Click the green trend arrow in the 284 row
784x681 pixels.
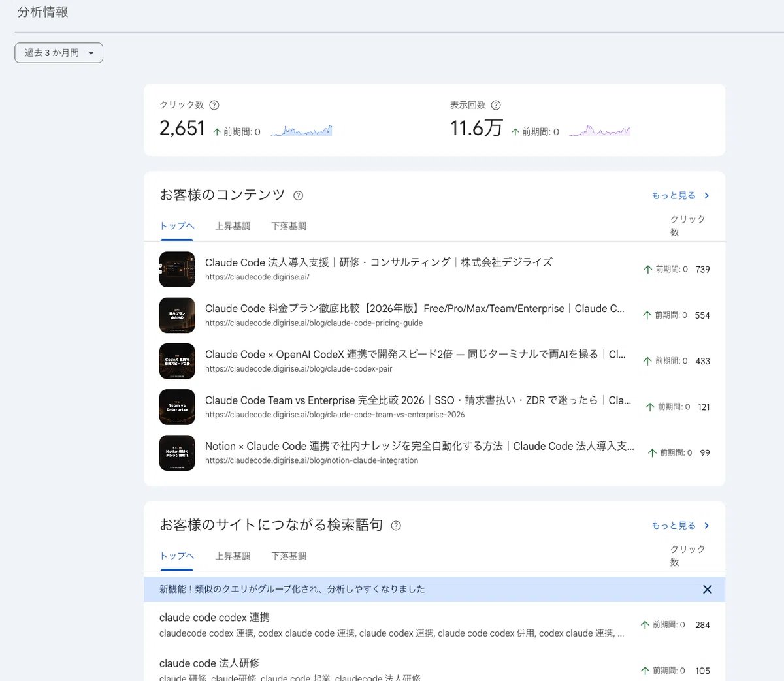(x=645, y=625)
